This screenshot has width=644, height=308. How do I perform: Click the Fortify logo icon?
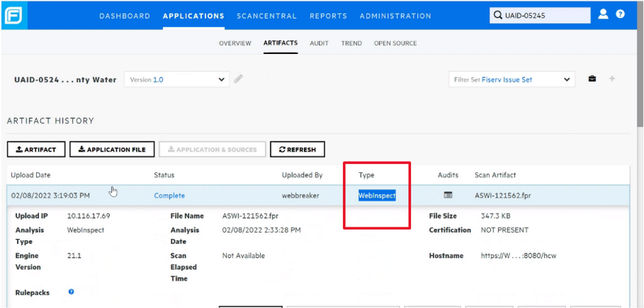(x=14, y=15)
